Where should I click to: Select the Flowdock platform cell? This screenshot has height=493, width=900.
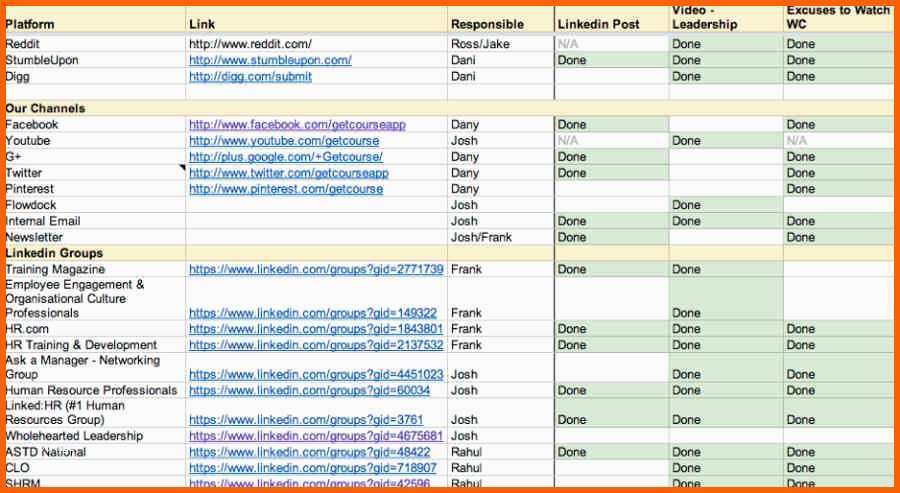coord(95,205)
